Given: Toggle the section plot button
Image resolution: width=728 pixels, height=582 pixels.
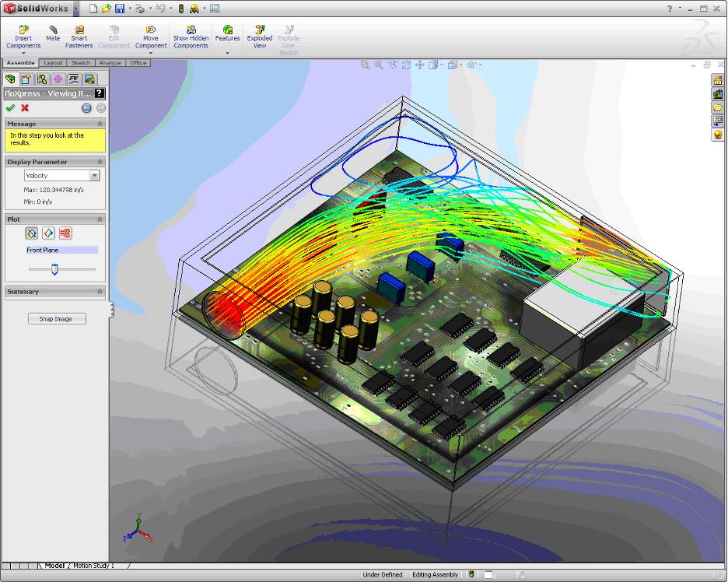Looking at the screenshot, I should tap(32, 233).
